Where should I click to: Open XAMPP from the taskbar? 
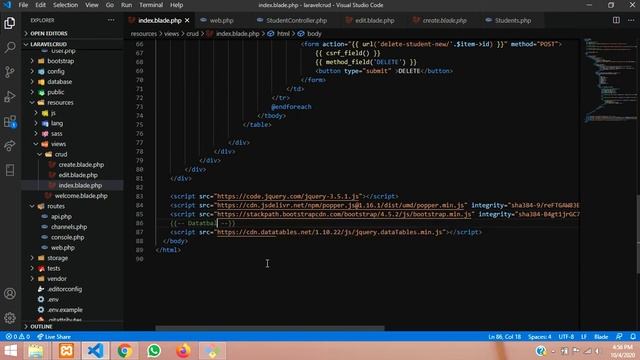coord(66,351)
